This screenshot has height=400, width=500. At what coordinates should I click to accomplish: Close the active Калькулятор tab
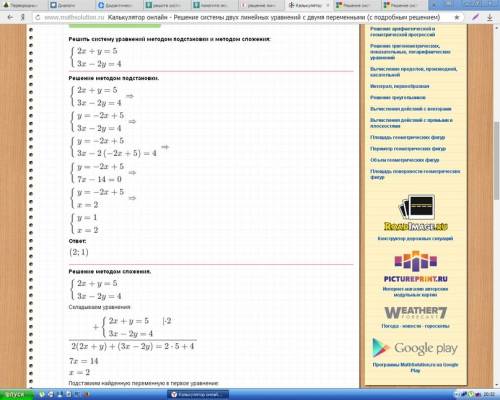pos(328,5)
